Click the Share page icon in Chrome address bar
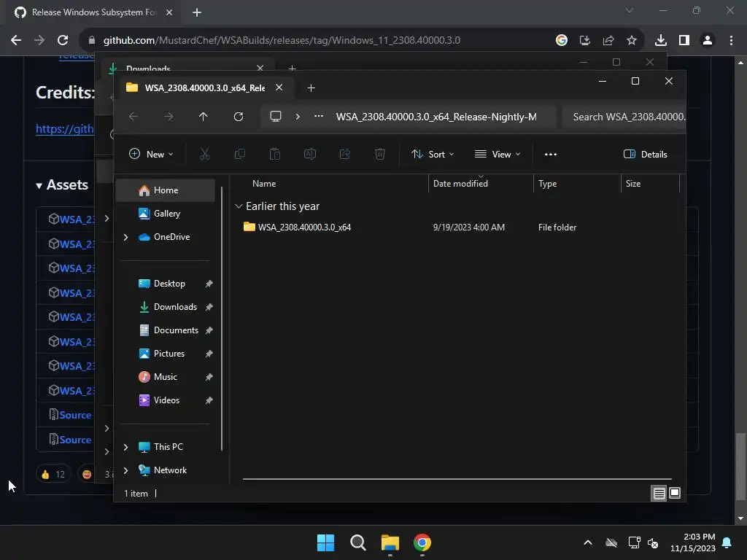 [x=608, y=41]
